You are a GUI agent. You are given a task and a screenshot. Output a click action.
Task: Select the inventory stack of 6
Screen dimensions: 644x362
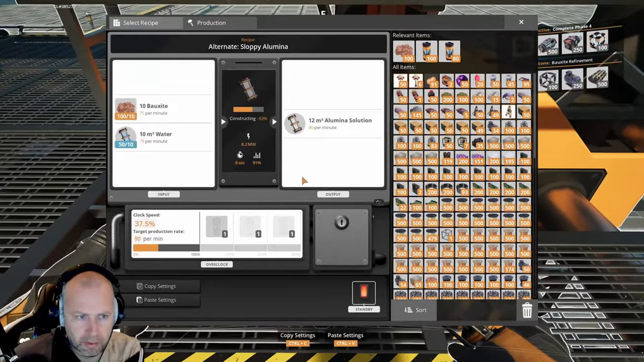[416, 81]
